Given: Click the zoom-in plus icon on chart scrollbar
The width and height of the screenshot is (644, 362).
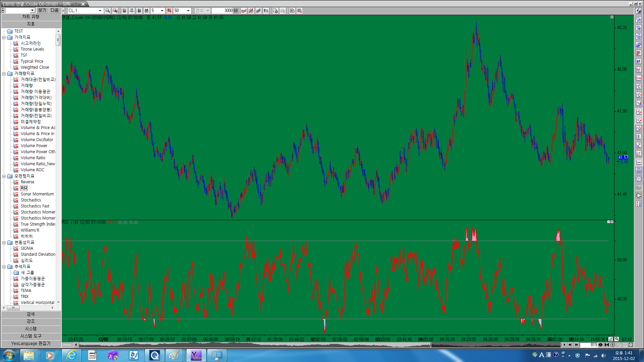Looking at the screenshot, I should 613,345.
